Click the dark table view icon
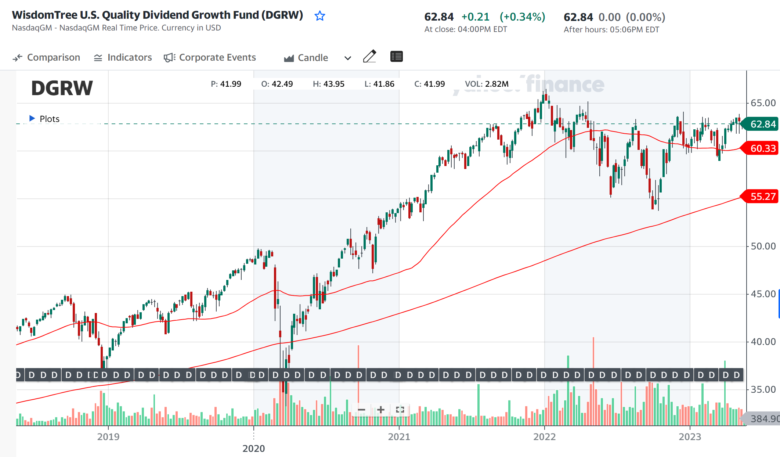 click(x=396, y=57)
